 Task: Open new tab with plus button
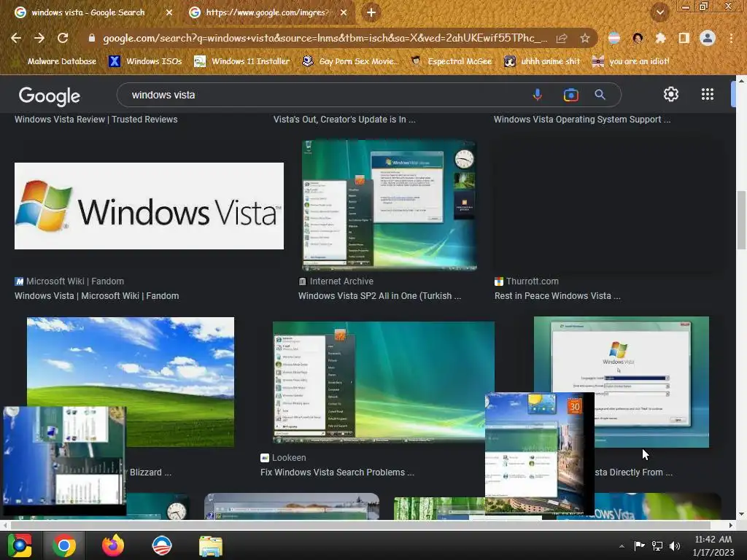[x=371, y=12]
